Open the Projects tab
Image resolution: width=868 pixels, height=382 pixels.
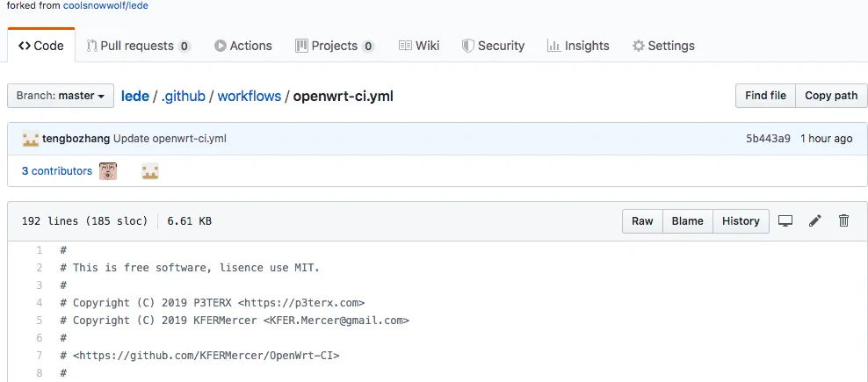[335, 46]
